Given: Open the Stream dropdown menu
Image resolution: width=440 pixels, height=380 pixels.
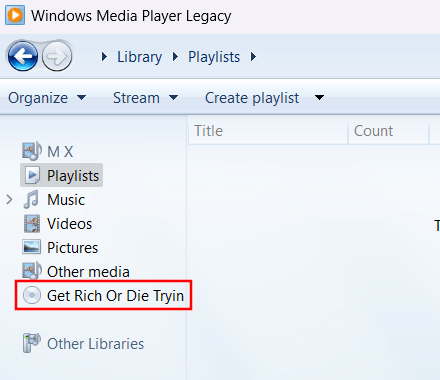Looking at the screenshot, I should (x=145, y=98).
